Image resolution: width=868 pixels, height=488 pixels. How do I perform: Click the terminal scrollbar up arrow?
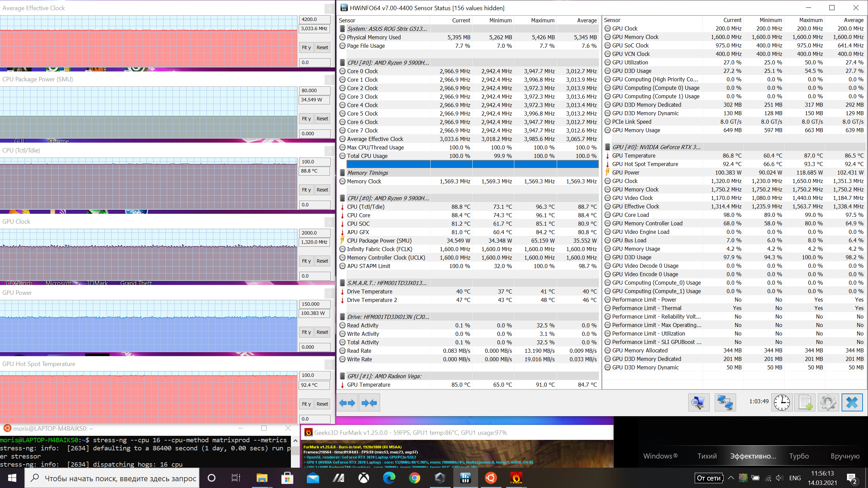click(295, 441)
